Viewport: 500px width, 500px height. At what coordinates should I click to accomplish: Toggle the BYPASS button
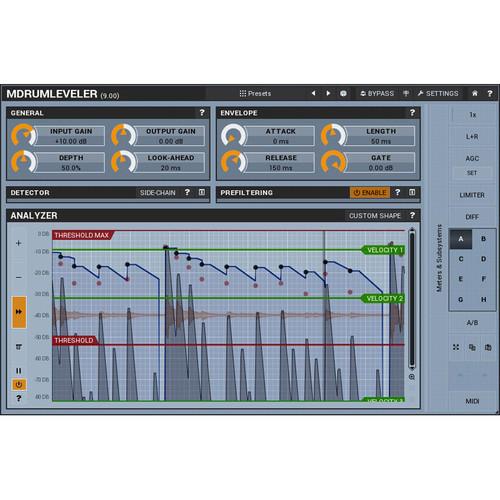tap(377, 94)
